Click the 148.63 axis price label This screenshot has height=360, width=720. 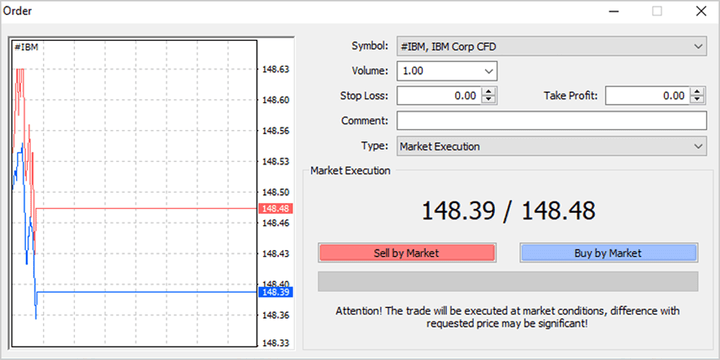[276, 69]
